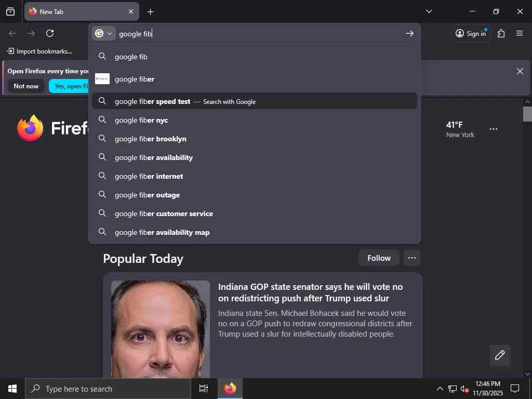Open Task View on the taskbar
This screenshot has height=399, width=532.
pyautogui.click(x=204, y=389)
